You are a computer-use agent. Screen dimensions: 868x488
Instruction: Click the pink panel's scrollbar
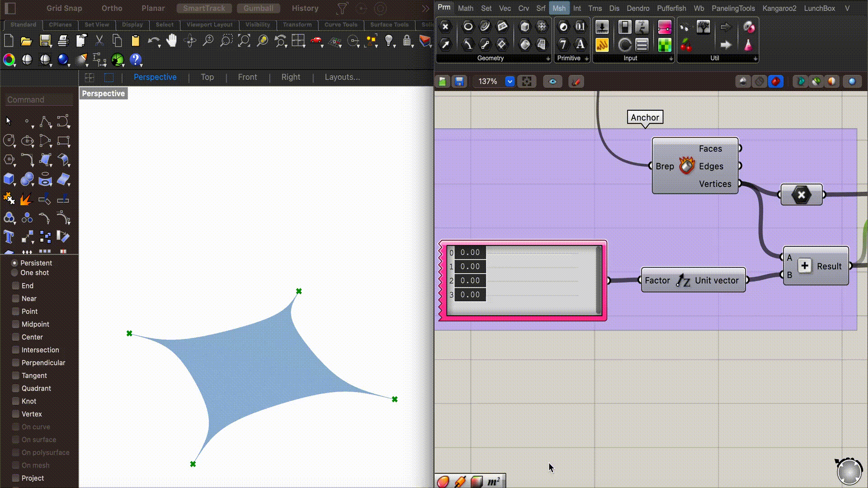click(599, 280)
